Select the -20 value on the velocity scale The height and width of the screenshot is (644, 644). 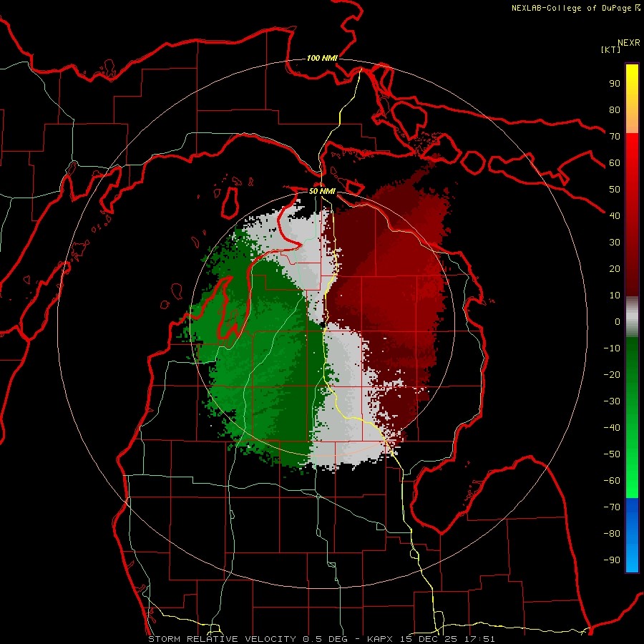(x=612, y=375)
